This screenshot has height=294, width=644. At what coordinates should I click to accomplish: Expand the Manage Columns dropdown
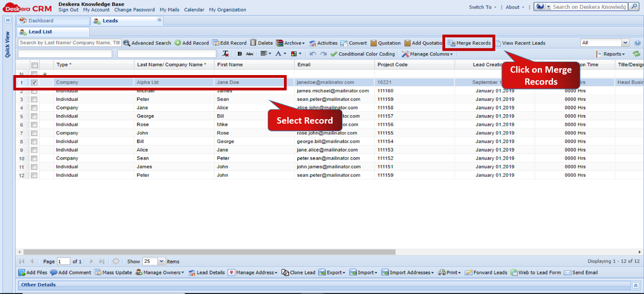pos(427,54)
